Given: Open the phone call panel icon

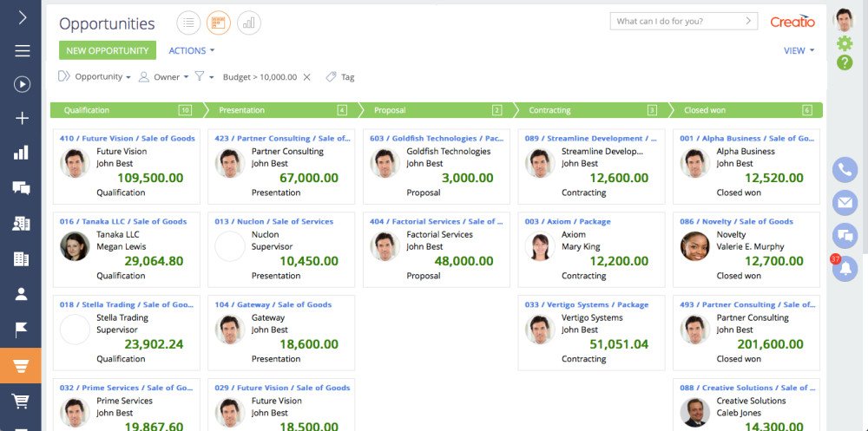Looking at the screenshot, I should [845, 170].
